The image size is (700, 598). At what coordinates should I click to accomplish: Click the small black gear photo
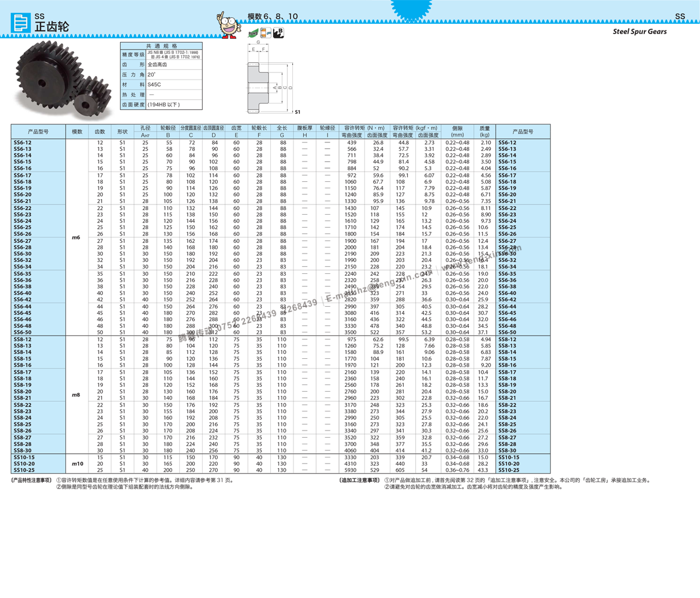pyautogui.click(x=93, y=100)
